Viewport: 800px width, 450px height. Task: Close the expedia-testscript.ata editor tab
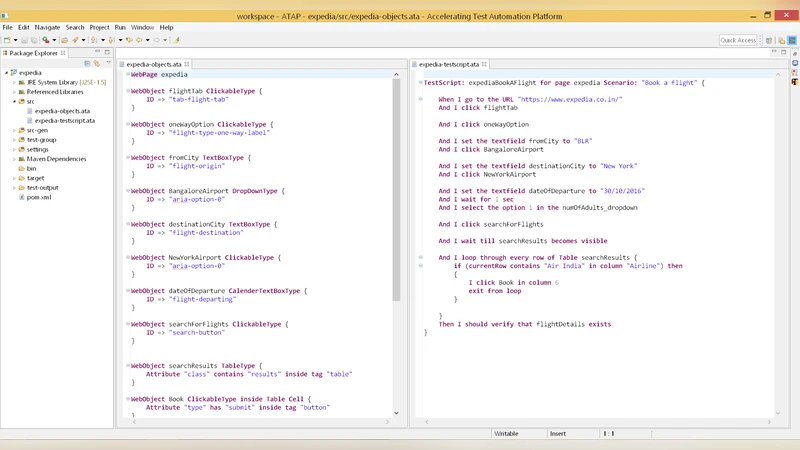pyautogui.click(x=484, y=64)
